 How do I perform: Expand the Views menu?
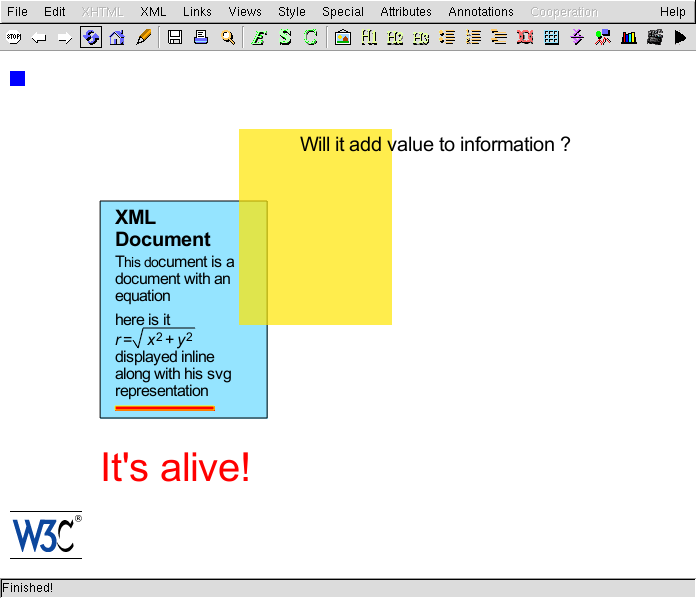(x=244, y=12)
